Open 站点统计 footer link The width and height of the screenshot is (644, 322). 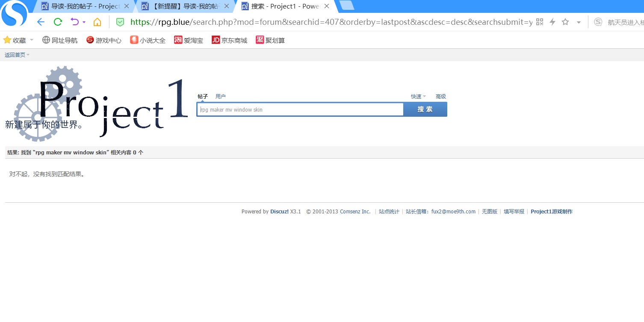click(x=389, y=212)
